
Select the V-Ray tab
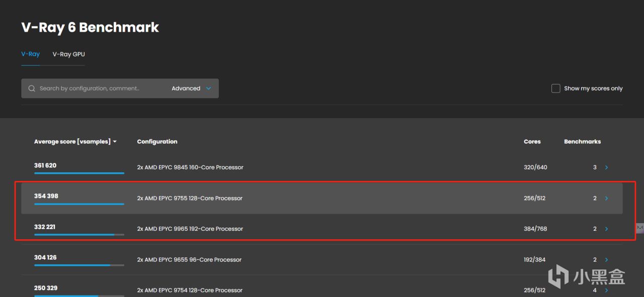30,54
